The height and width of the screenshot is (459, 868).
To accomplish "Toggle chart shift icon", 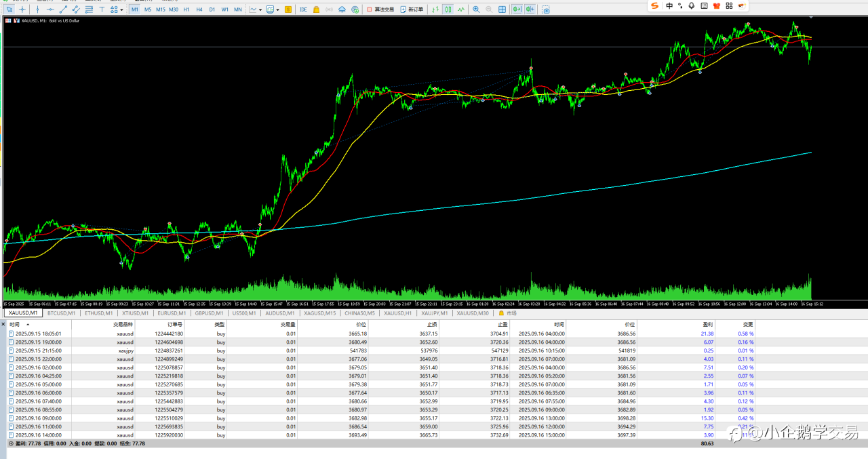I will point(530,9).
